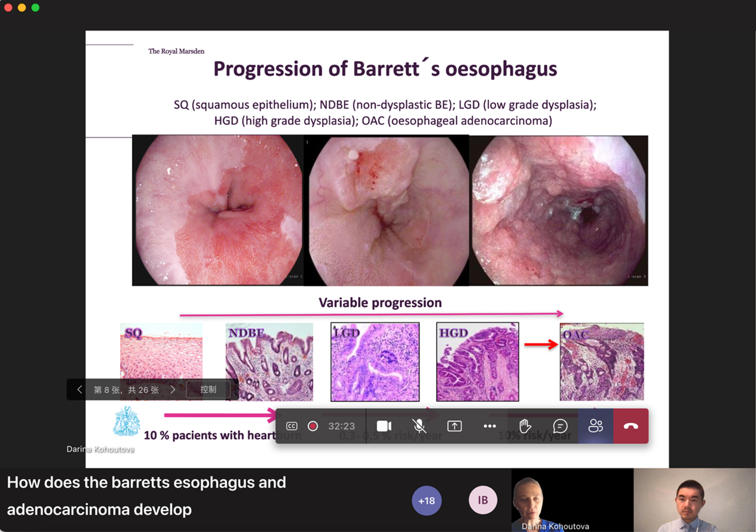The image size is (756, 532).
Task: Raise your hand in the meeting
Action: (x=525, y=426)
